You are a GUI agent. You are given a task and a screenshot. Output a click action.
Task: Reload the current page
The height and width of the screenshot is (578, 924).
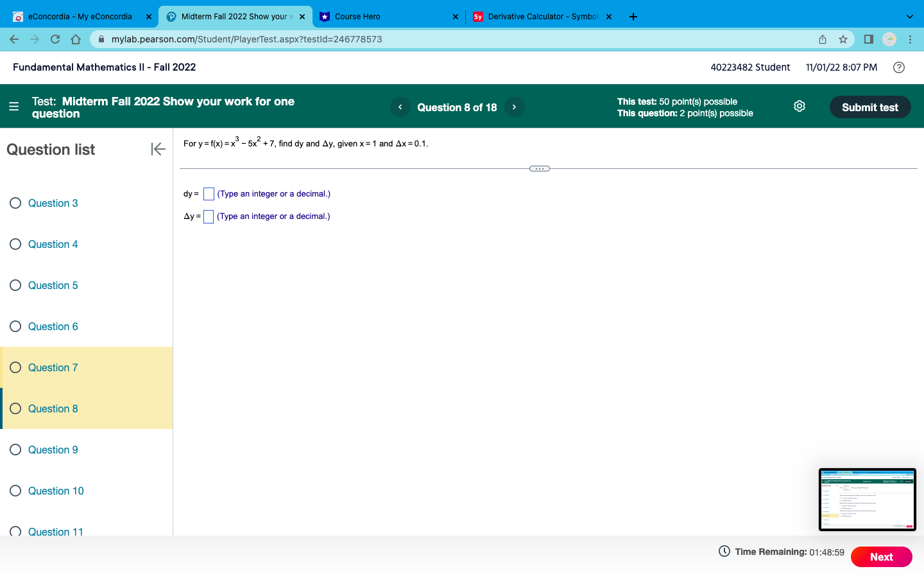(x=55, y=39)
